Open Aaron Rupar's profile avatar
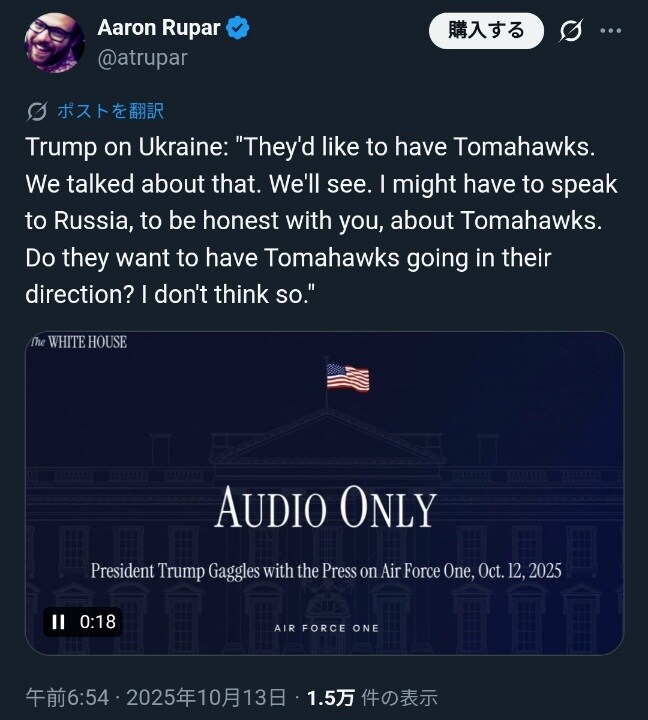The image size is (648, 720). (54, 43)
